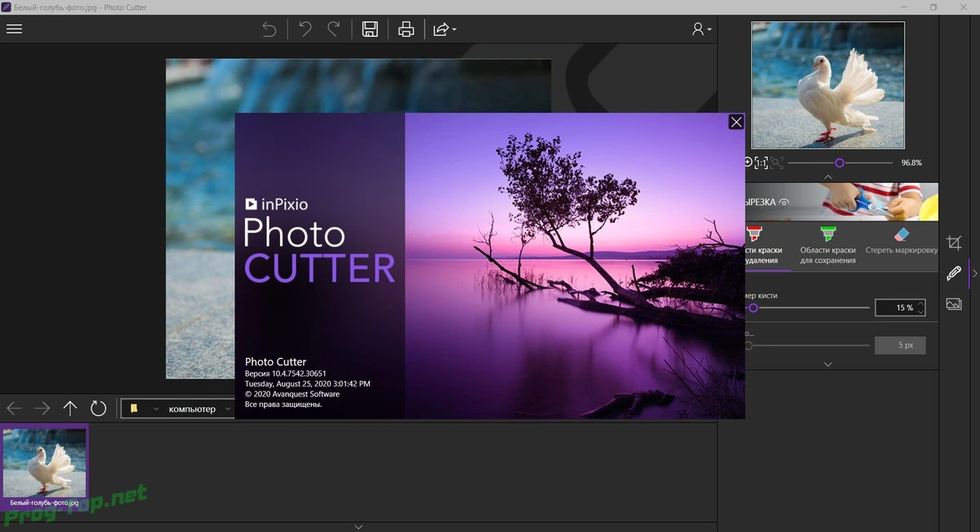Adjust the zoom slider at 96.8%

tap(840, 163)
